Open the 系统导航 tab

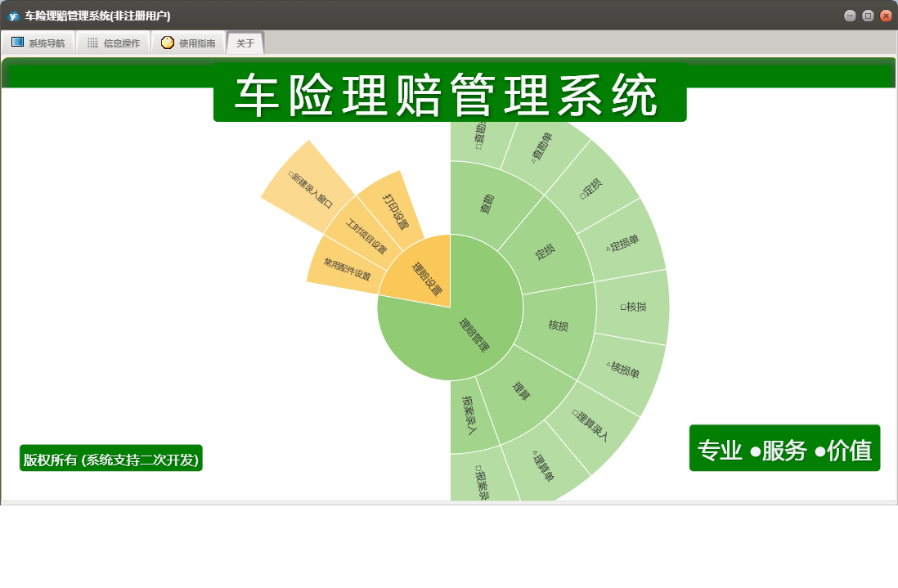tap(38, 43)
